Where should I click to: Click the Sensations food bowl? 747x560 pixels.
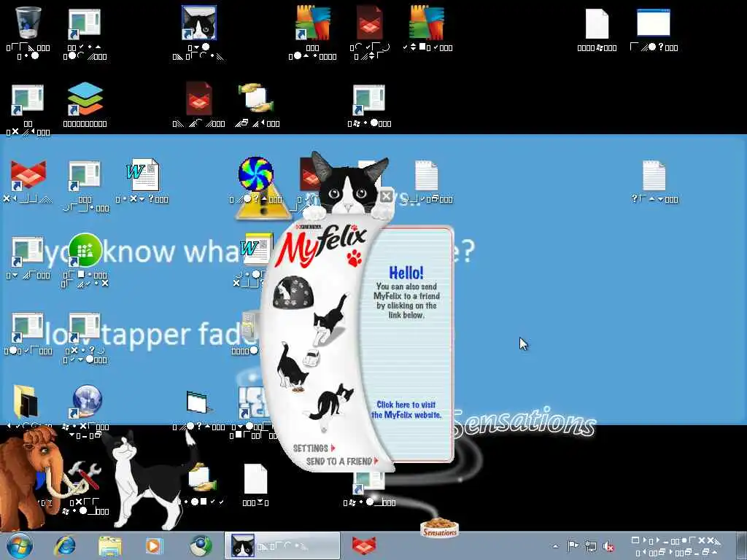439,527
